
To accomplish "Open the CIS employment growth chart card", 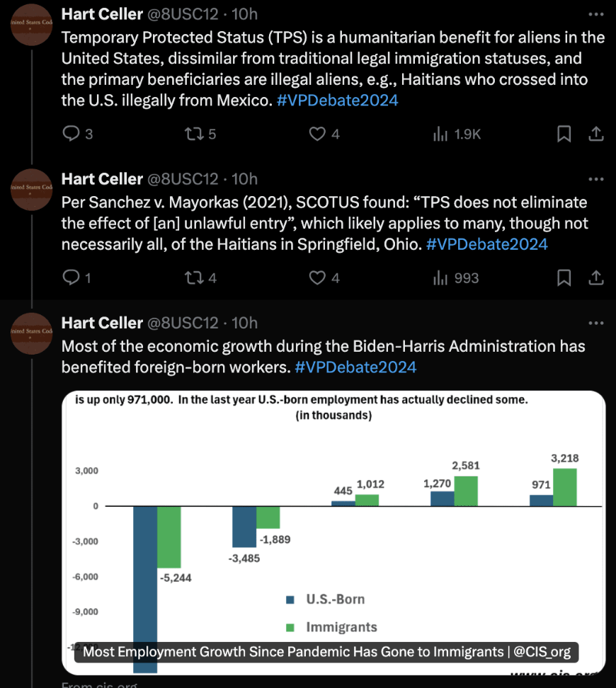I will point(333,531).
